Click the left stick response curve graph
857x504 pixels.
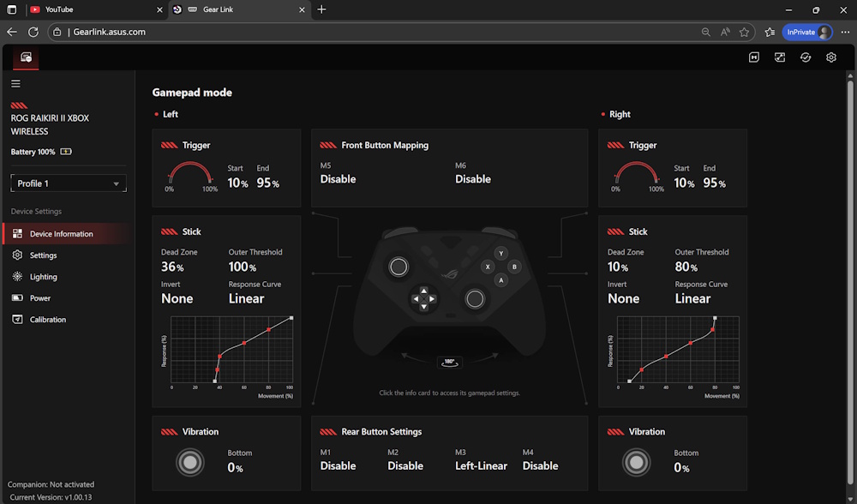231,350
